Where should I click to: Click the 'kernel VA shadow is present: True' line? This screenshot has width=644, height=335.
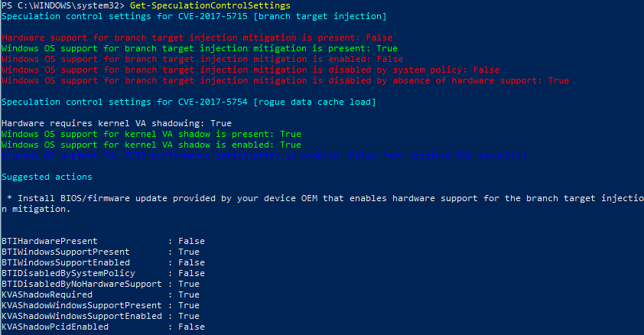click(151, 134)
